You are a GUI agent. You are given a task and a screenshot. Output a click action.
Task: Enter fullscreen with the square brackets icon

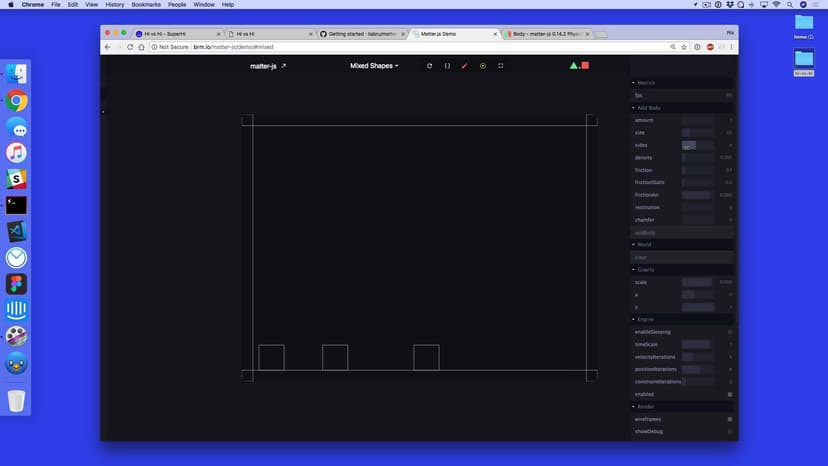point(501,66)
